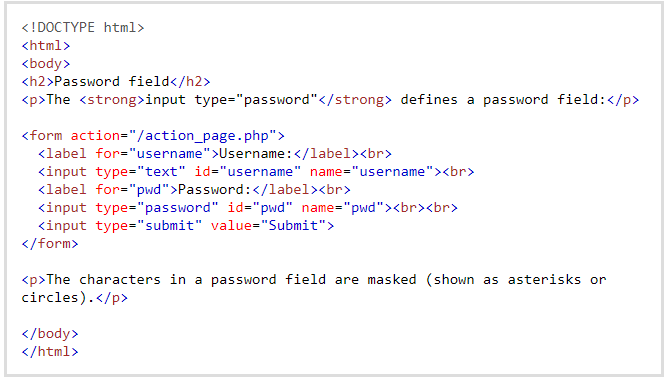
Task: Click 'defines a password field:' text
Action: coord(503,100)
